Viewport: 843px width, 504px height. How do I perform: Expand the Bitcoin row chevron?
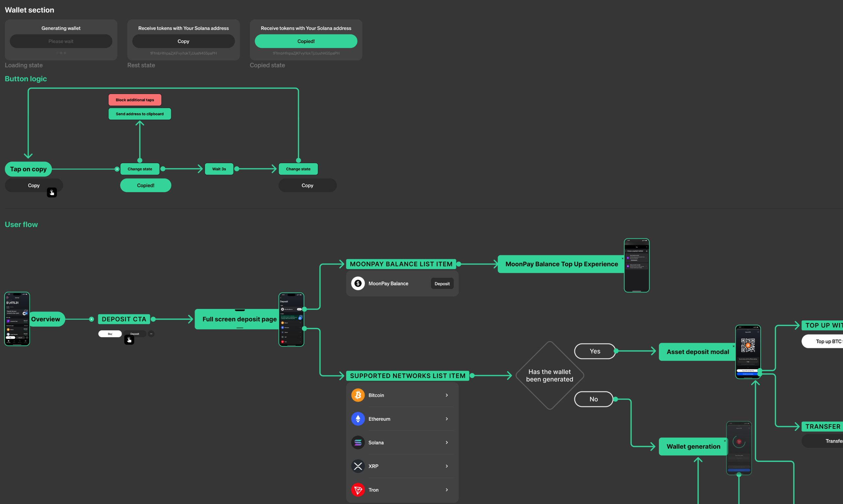[x=447, y=395]
